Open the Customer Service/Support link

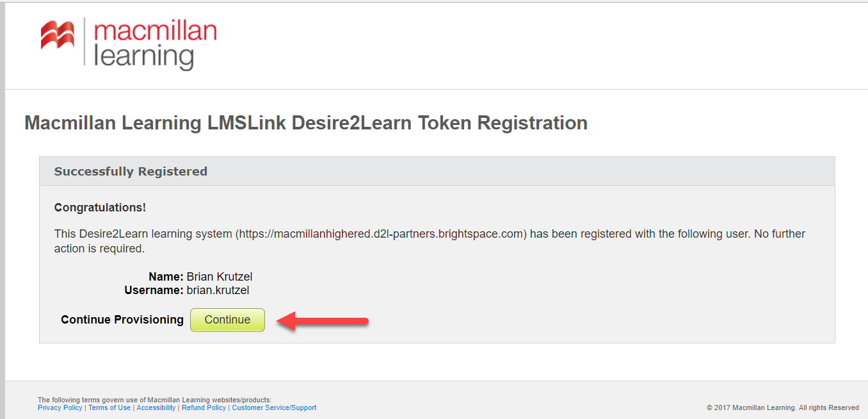pyautogui.click(x=274, y=407)
